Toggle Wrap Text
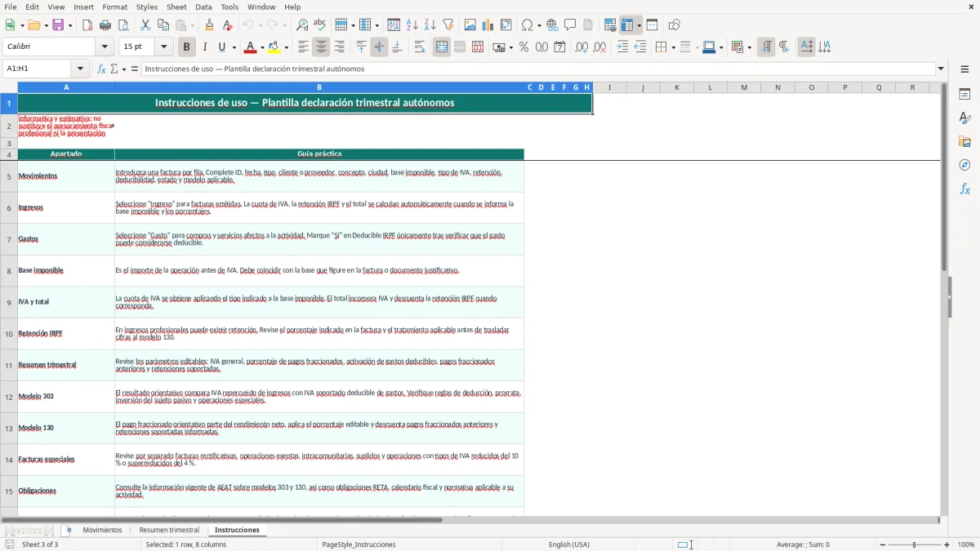Screen dimensions: 980x551 pyautogui.click(x=420, y=47)
